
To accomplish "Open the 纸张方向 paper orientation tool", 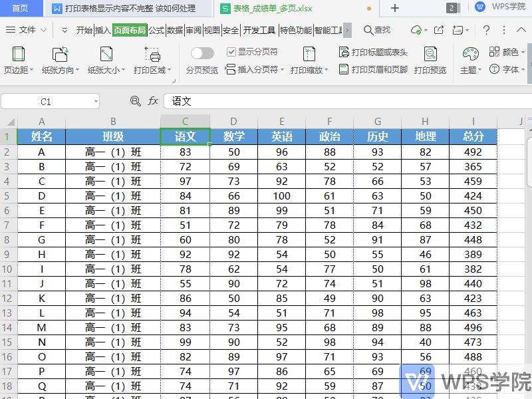I will [59, 60].
